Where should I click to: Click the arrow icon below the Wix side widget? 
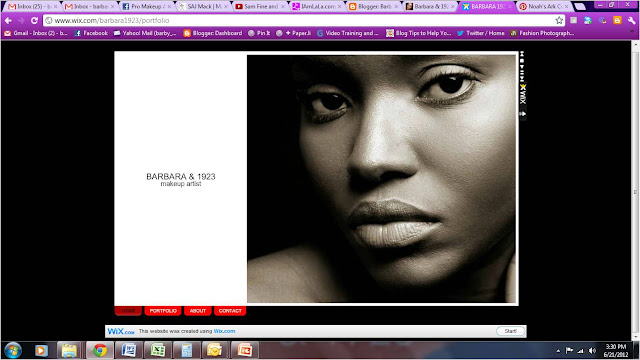point(522,114)
